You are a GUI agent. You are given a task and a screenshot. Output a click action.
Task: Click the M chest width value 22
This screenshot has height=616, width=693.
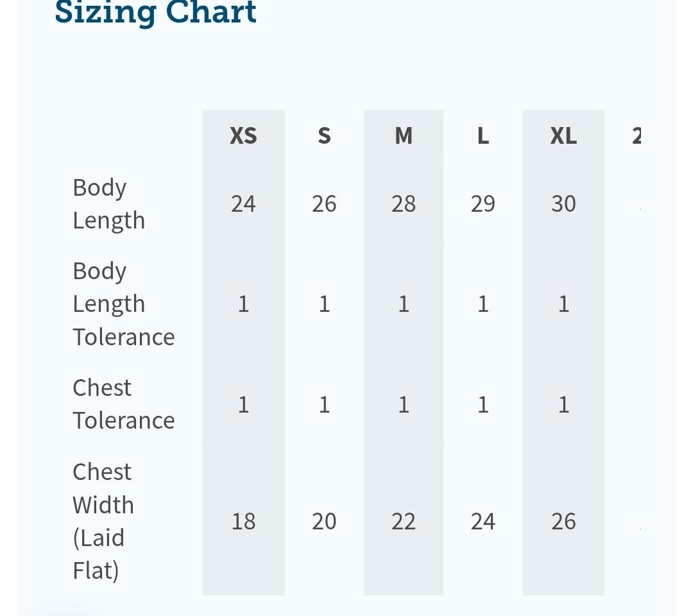pyautogui.click(x=404, y=522)
